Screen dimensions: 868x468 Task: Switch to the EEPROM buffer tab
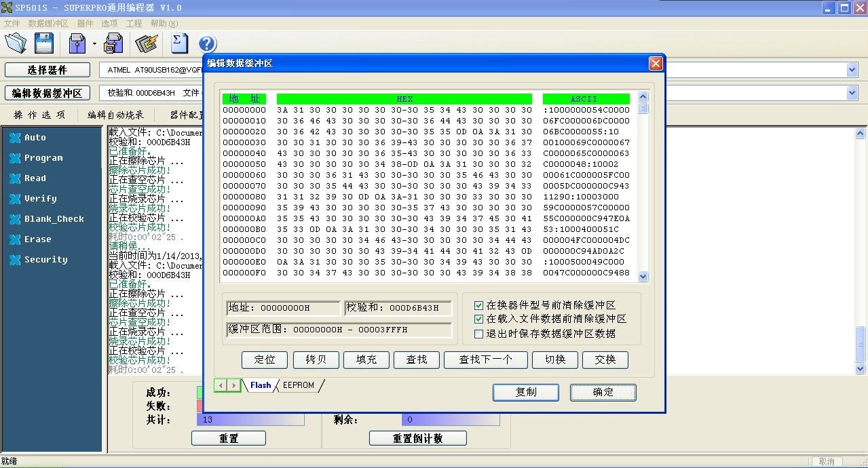tap(299, 385)
